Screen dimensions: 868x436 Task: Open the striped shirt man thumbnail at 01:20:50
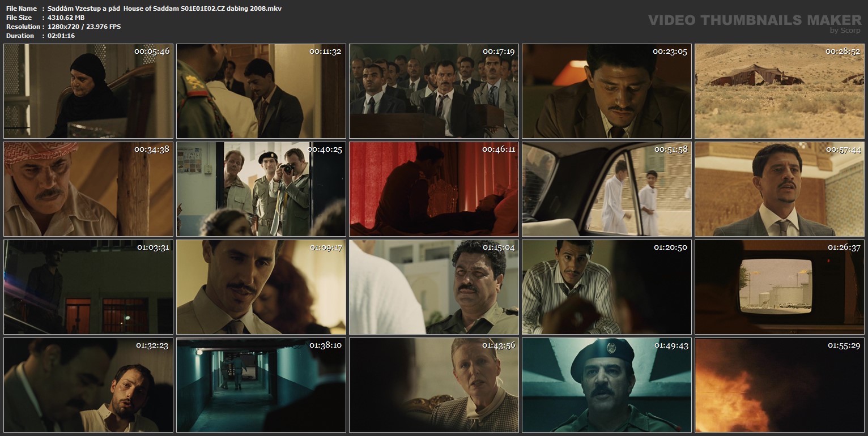pyautogui.click(x=606, y=287)
